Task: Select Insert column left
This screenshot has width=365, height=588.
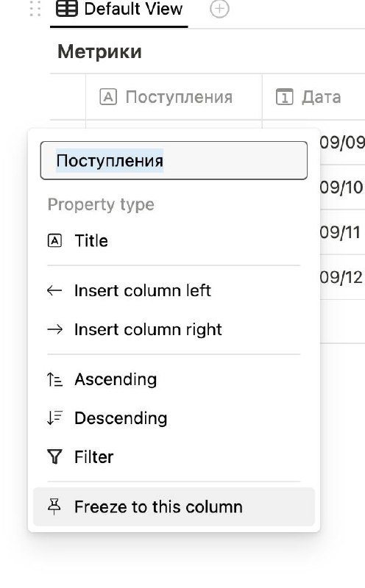Action: (174, 290)
